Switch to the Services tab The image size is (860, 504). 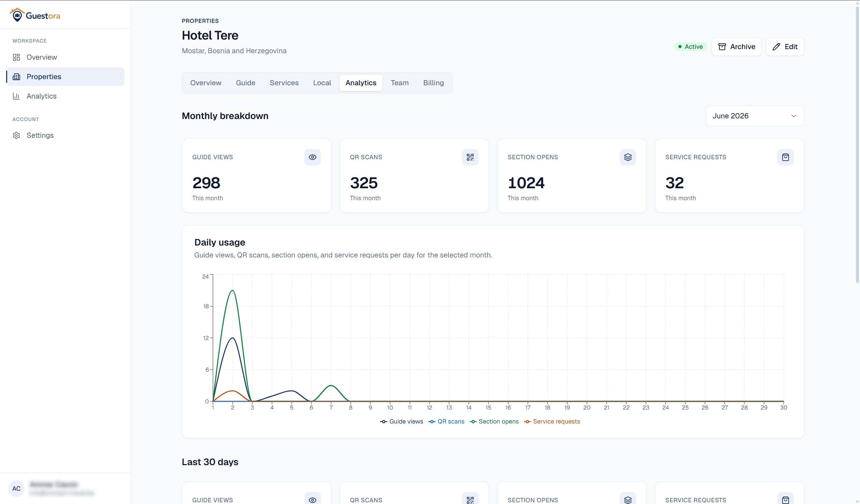click(x=284, y=83)
